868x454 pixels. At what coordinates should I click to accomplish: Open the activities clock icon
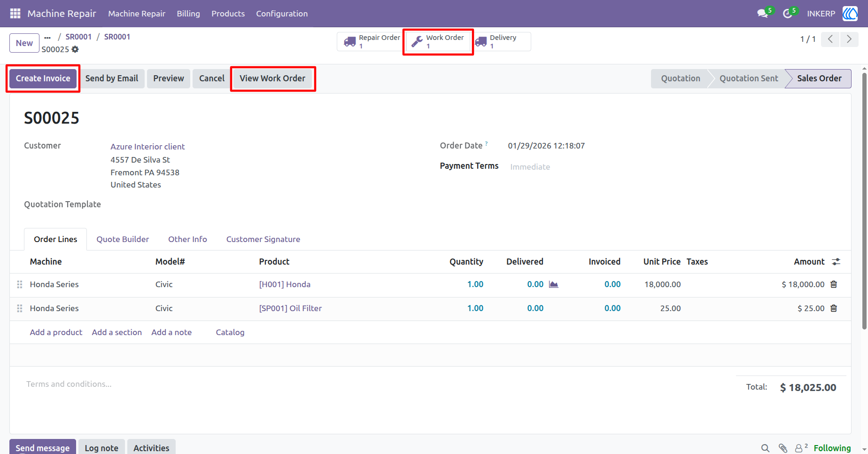788,14
